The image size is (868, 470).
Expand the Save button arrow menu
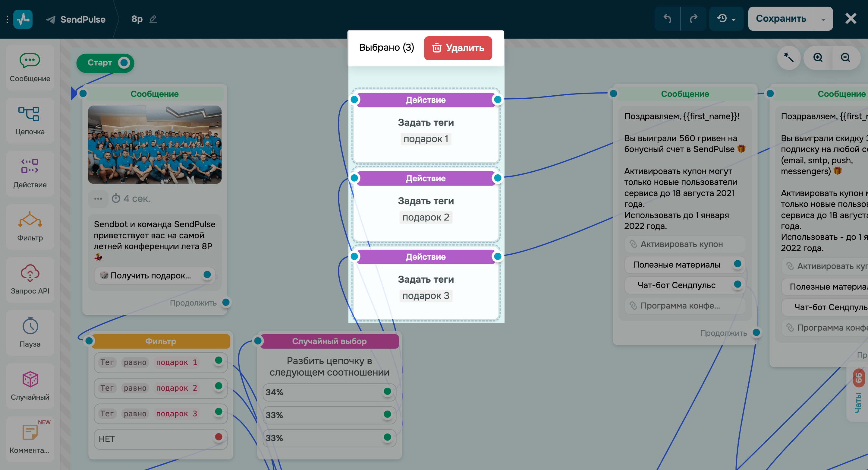coord(823,19)
